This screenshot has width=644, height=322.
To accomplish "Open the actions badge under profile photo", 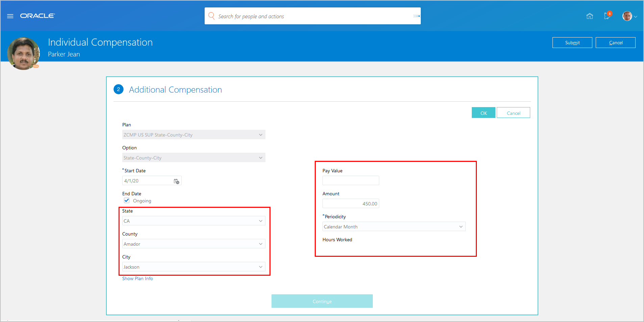I will coord(36,66).
